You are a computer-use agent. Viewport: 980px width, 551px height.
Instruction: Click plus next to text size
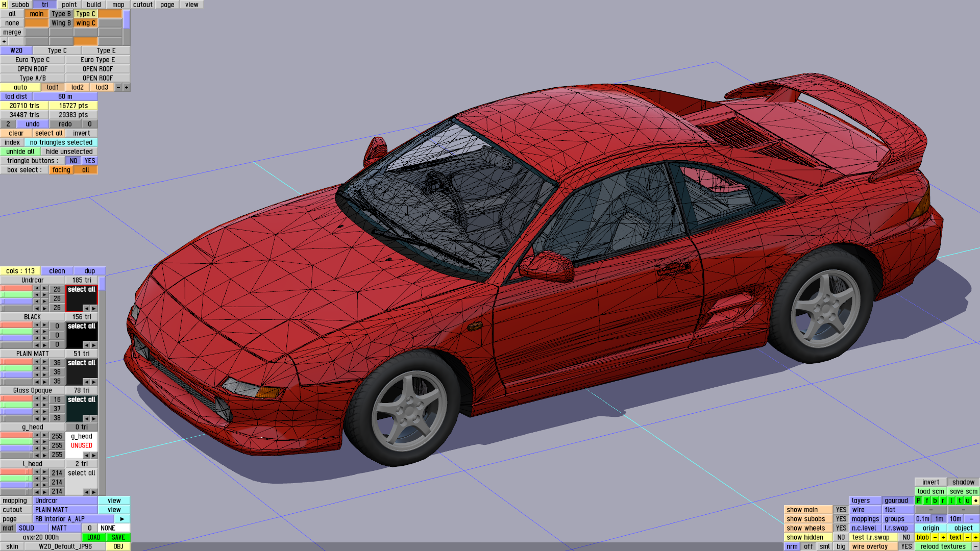975,537
